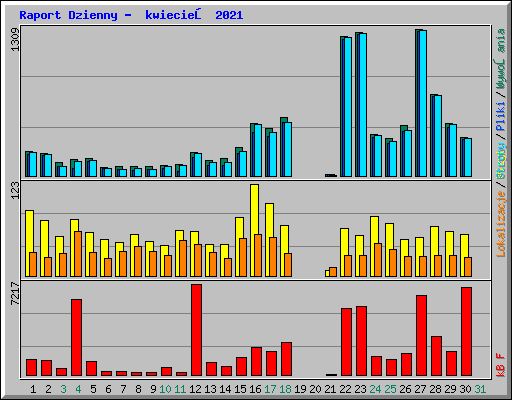Screen dimensions: 512x400
Task: Click the red KB bar for day 30
Action: tap(466, 332)
